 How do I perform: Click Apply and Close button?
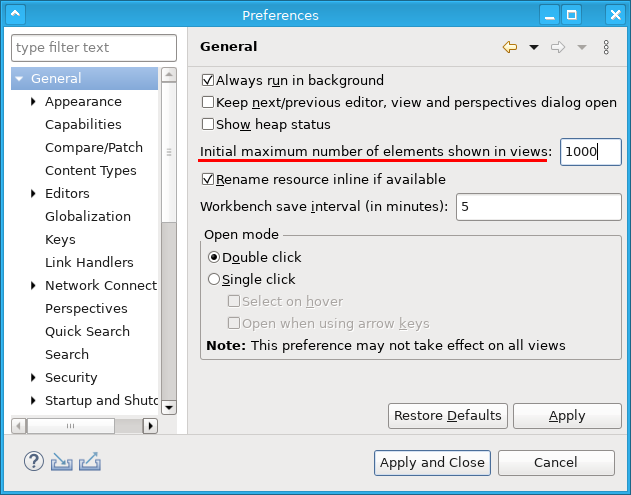pyautogui.click(x=432, y=463)
